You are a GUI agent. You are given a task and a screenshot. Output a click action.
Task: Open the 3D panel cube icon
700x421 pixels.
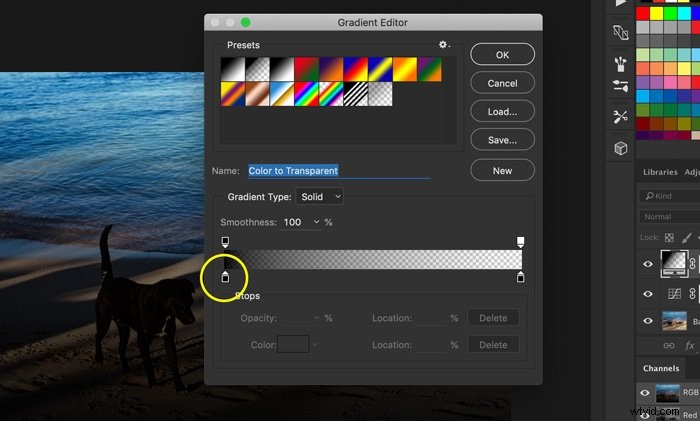[621, 148]
